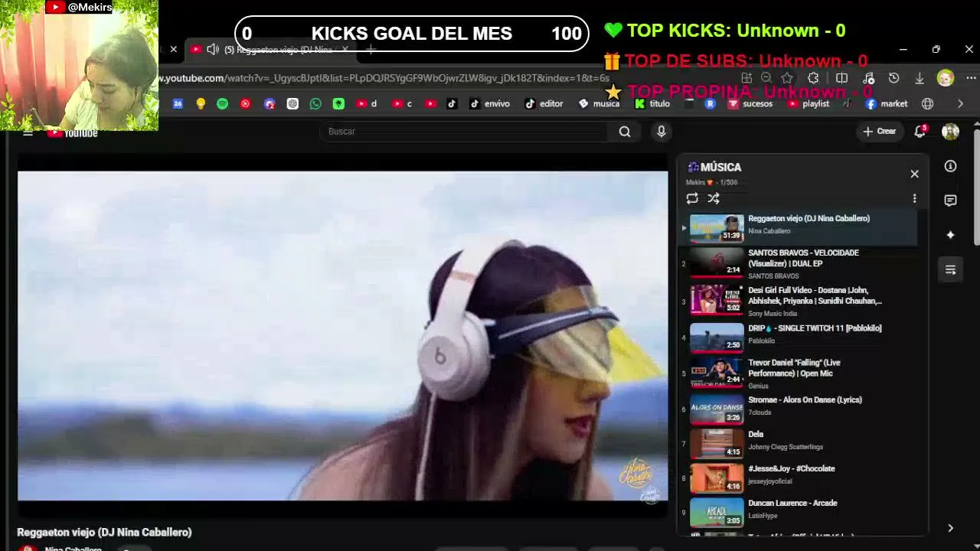Click the main video player to pause
Screen dimensions: 980x551
(x=343, y=335)
